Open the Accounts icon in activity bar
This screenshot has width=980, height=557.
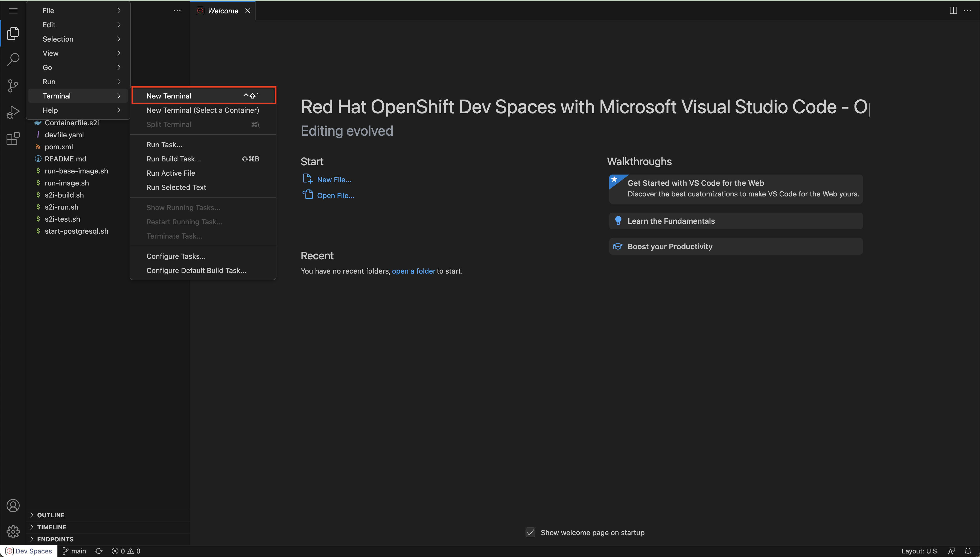[x=13, y=506]
